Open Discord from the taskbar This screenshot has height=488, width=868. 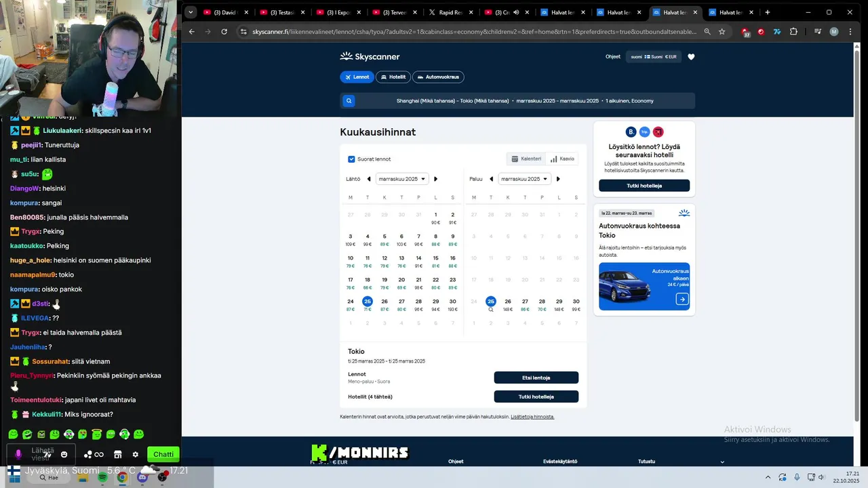[x=142, y=478]
